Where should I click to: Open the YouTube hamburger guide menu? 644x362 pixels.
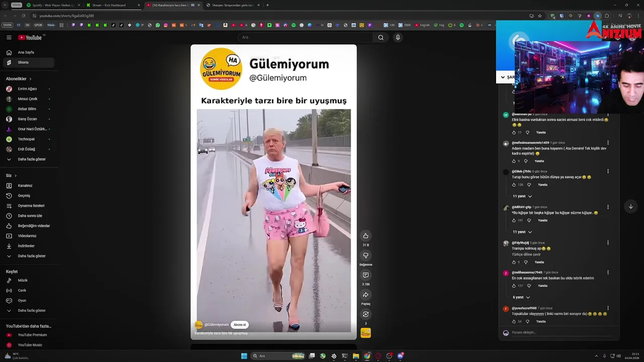(x=9, y=37)
